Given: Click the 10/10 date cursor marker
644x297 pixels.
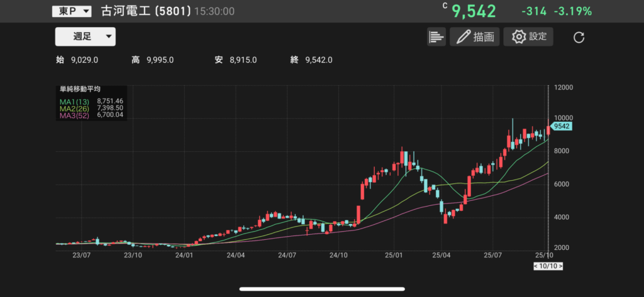Looking at the screenshot, I should click(x=547, y=266).
